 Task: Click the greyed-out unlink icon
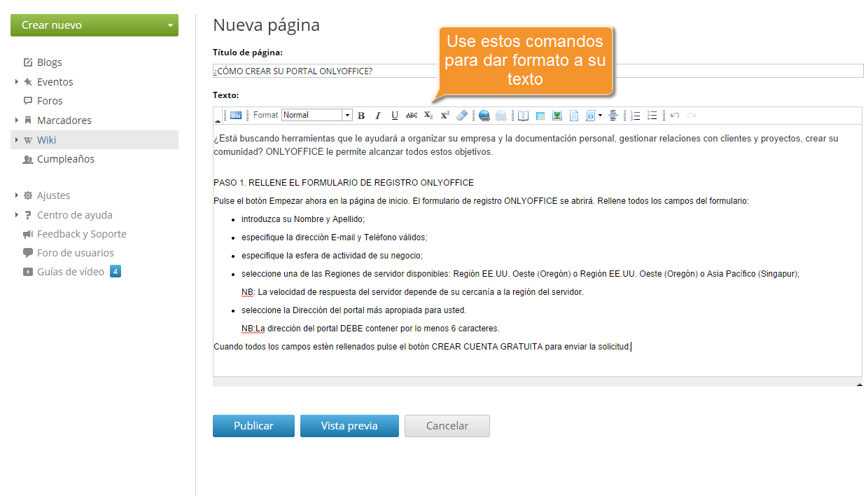[x=501, y=116]
